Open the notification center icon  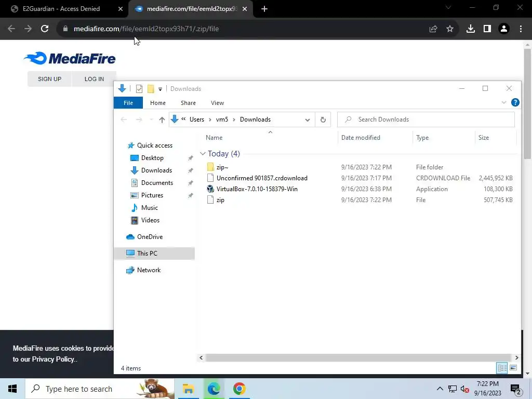coord(516,389)
